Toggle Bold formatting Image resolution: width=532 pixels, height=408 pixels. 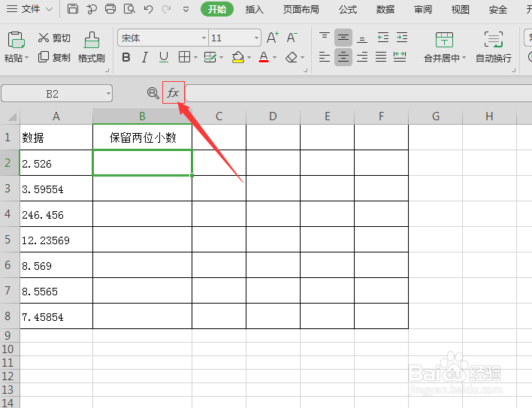coord(126,57)
